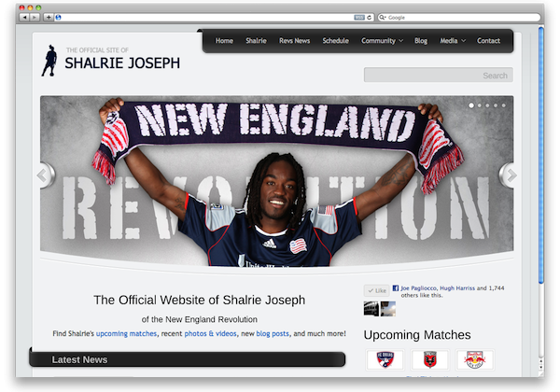Select third slideshow dot

487,105
